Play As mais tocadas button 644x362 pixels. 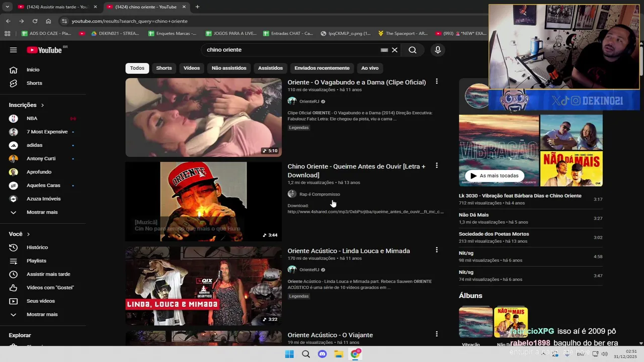point(495,175)
